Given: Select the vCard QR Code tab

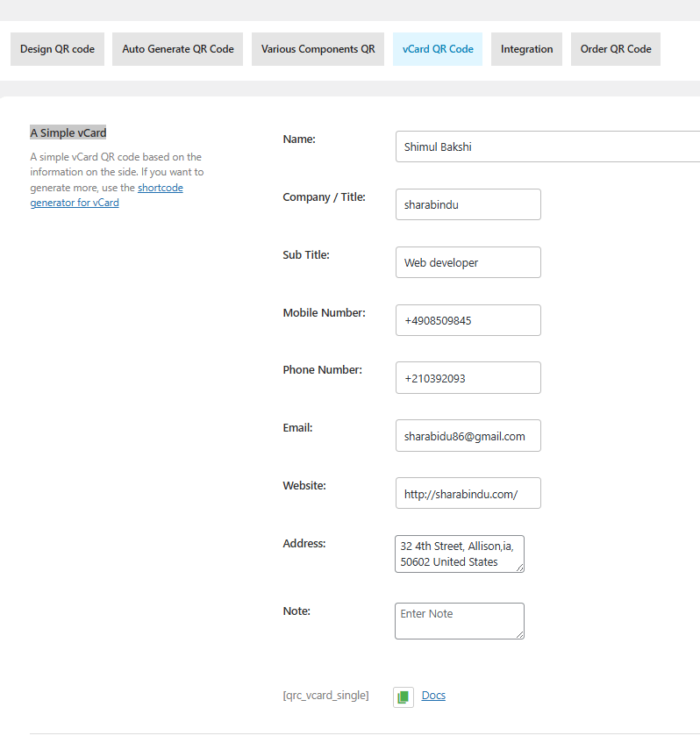Looking at the screenshot, I should pyautogui.click(x=438, y=49).
